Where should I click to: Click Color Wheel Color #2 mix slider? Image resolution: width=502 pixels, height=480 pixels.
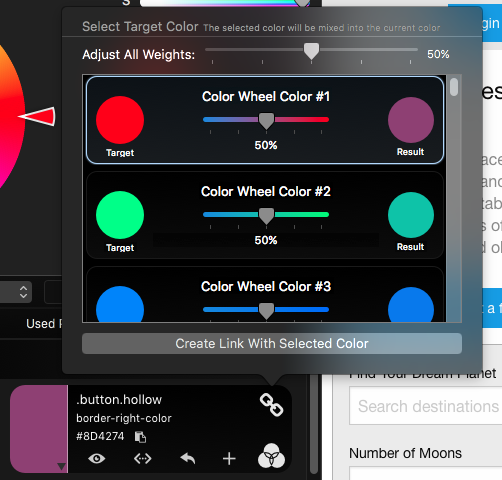point(266,215)
